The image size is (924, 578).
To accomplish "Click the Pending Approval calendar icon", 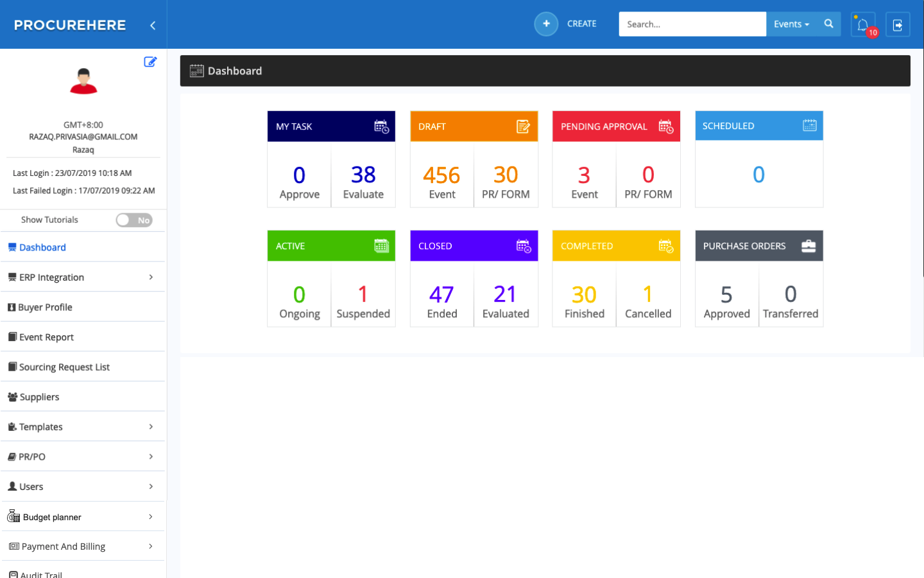I will click(666, 127).
